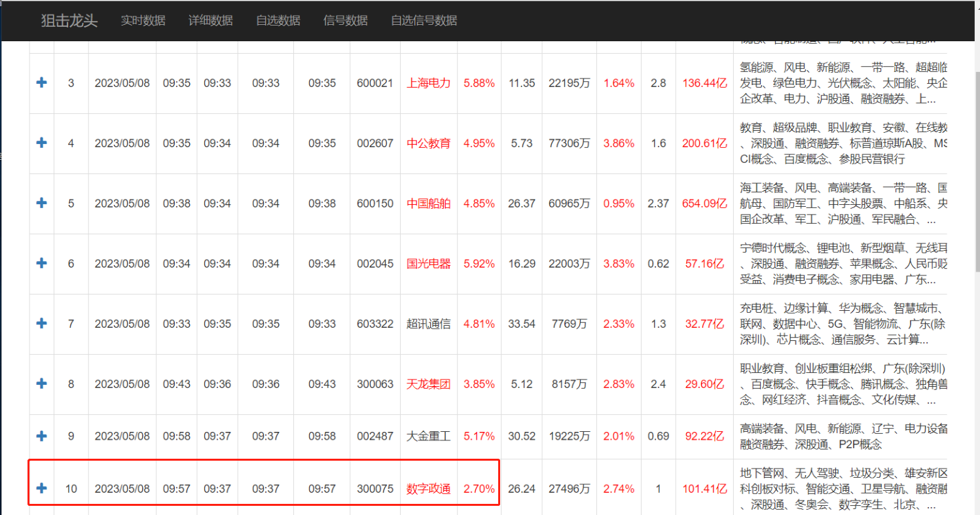Click the 中公教育 stock name
The width and height of the screenshot is (980, 515).
428,143
